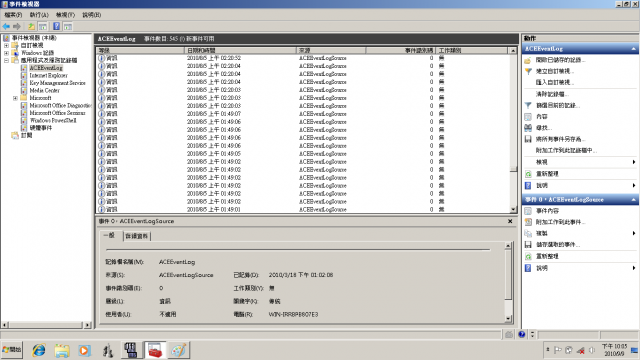640x360 pixels.
Task: Expand the 複製 submenu arrow in actions pane
Action: tap(633, 233)
